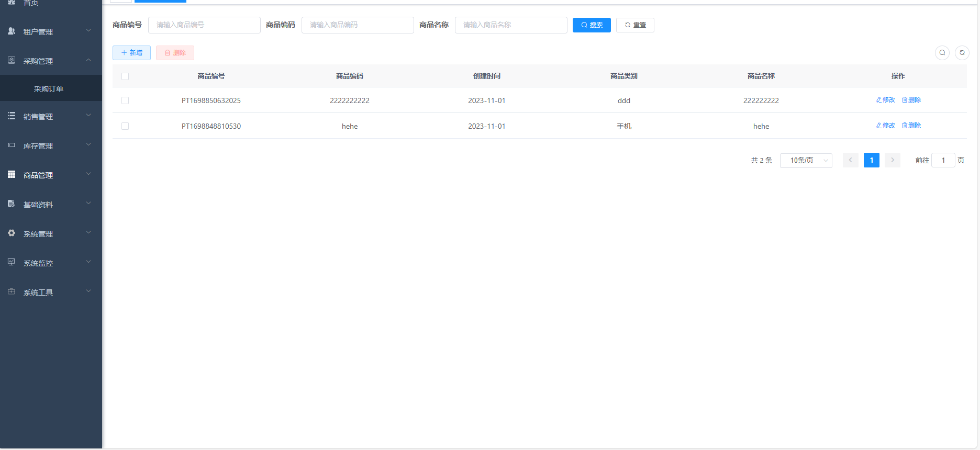Toggle search bar with round magnifier icon
Viewport: 980px width, 450px height.
[942, 53]
